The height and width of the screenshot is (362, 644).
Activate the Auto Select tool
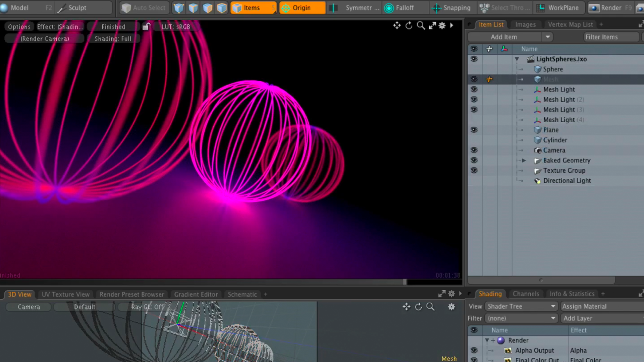click(143, 8)
